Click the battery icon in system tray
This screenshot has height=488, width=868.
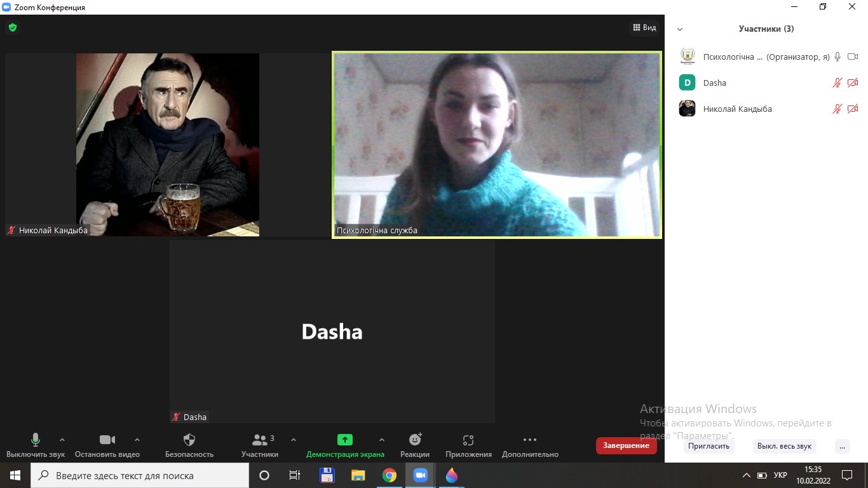pyautogui.click(x=762, y=475)
